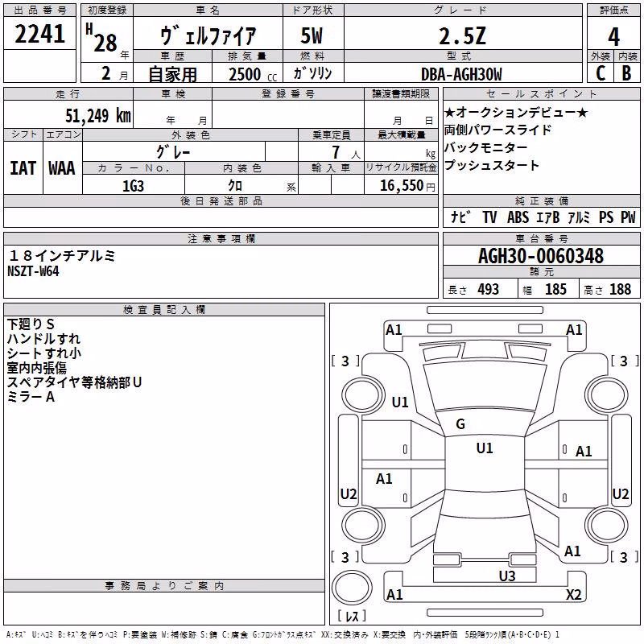
Task: Select the "検査員記入欄" header
Action: point(164,309)
